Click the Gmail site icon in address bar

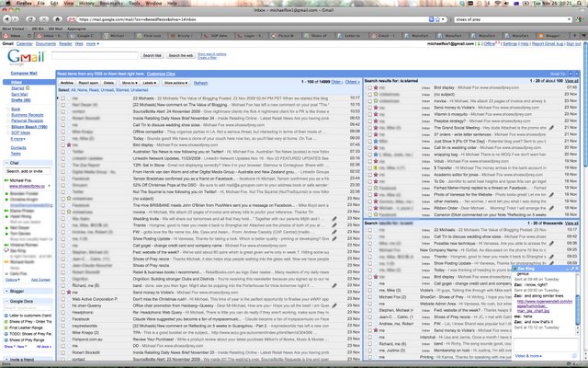click(x=72, y=19)
